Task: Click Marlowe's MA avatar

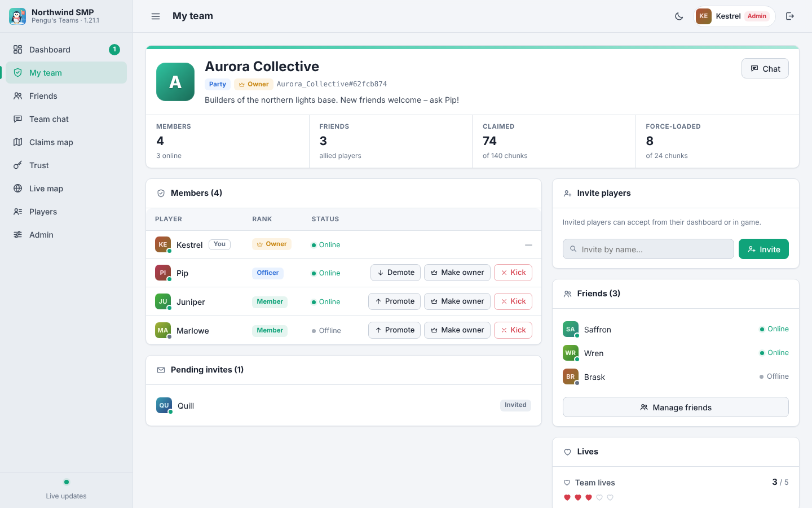Action: [163, 330]
